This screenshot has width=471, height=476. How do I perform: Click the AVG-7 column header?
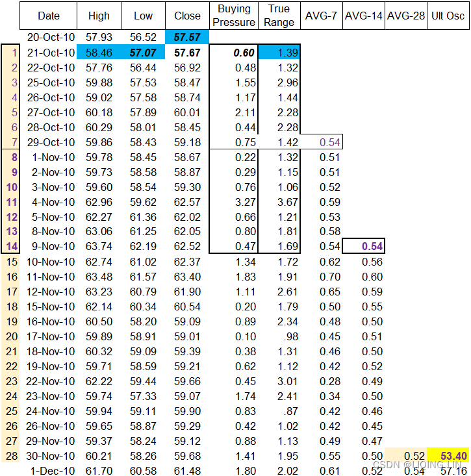tap(322, 16)
